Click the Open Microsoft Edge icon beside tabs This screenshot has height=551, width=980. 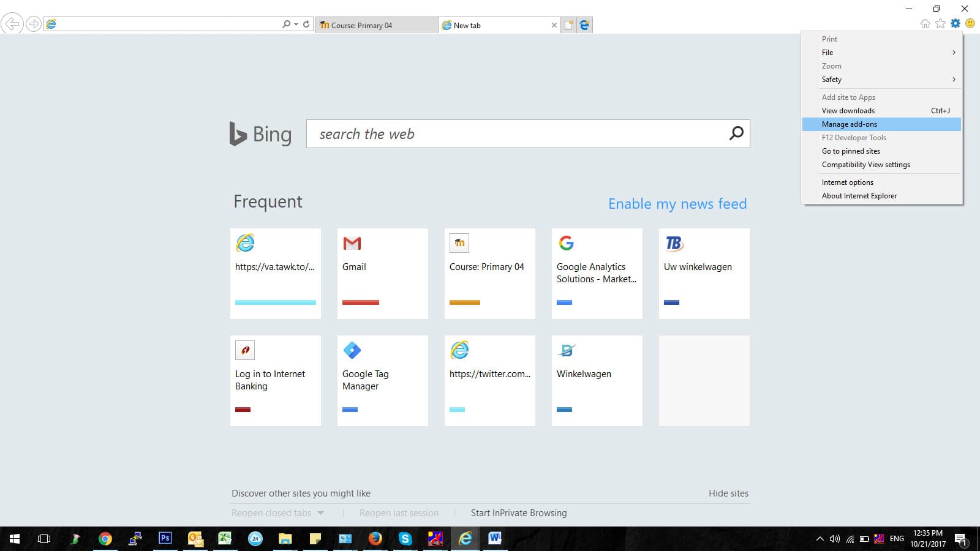[584, 25]
